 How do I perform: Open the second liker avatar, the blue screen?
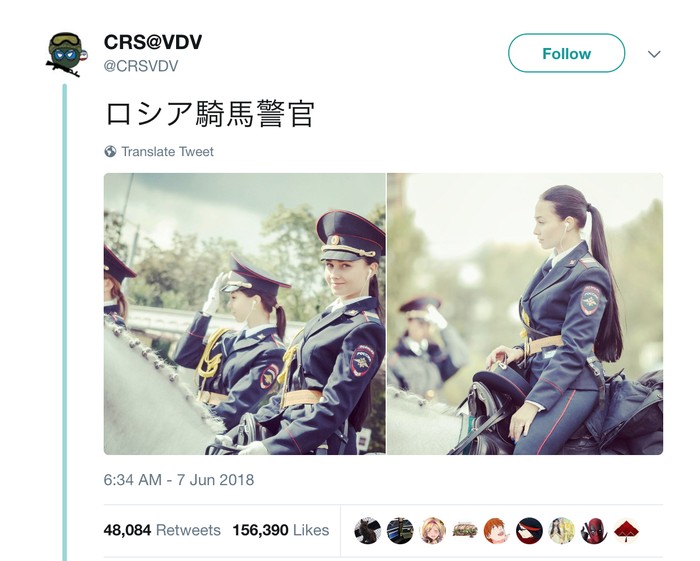point(400,531)
